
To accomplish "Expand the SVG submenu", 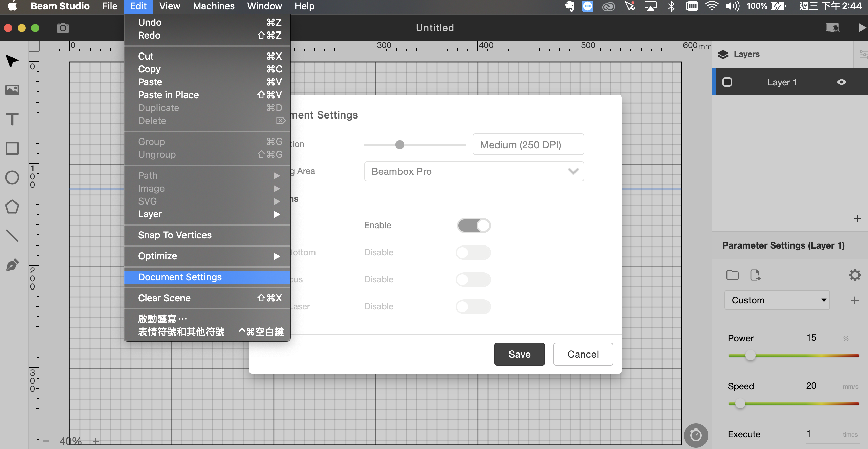I will [x=207, y=201].
